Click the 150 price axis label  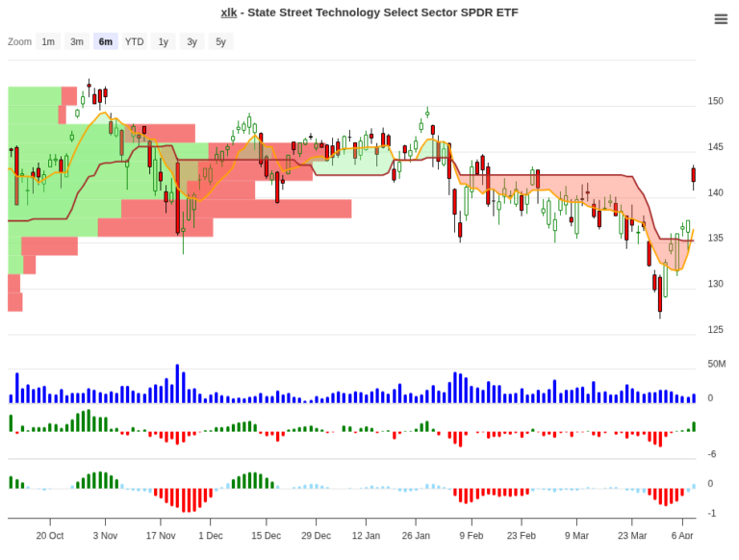pyautogui.click(x=715, y=101)
